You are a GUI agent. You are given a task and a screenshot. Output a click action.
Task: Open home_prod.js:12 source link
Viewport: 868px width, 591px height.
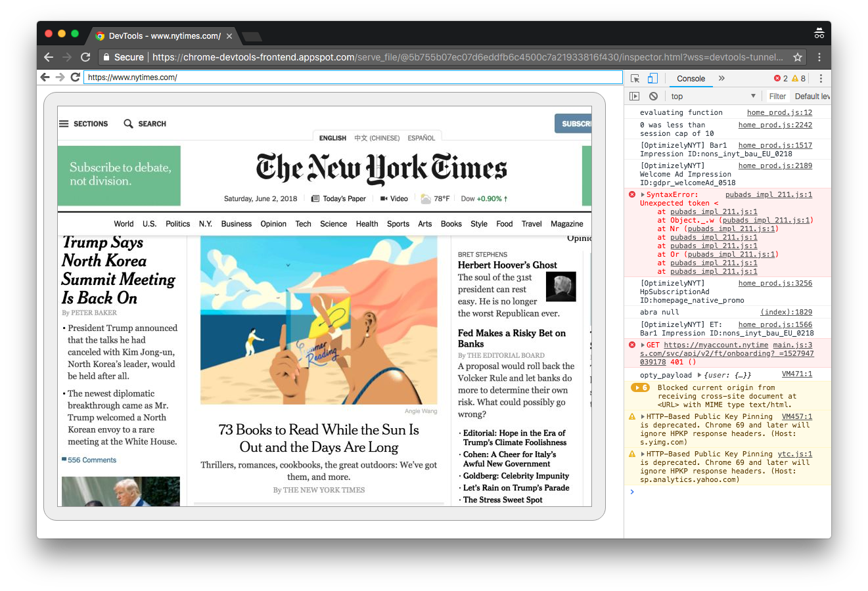coord(779,112)
